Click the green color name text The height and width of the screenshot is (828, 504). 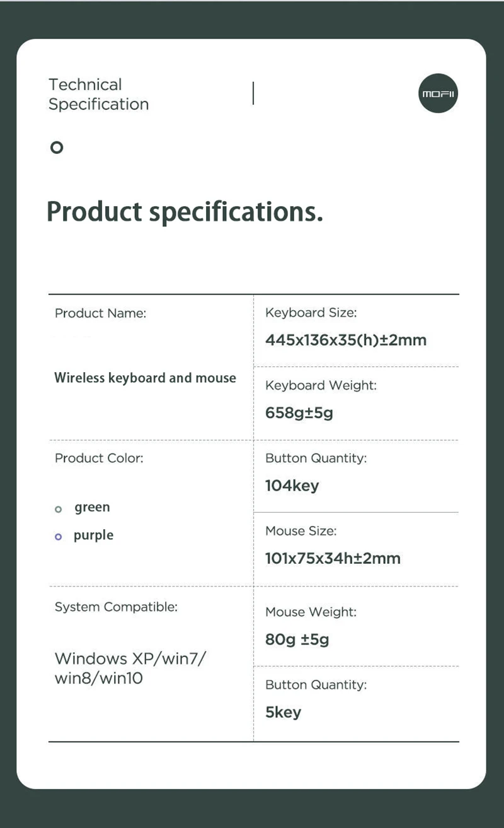tap(92, 507)
